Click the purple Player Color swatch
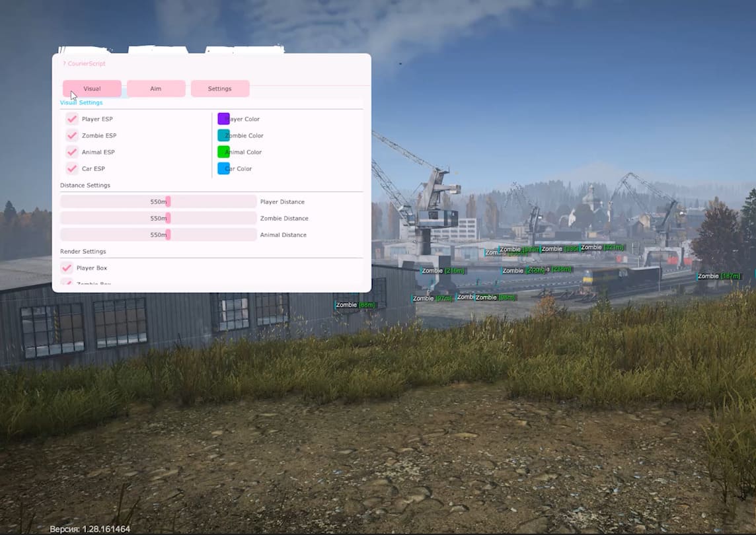The image size is (756, 535). coord(223,119)
